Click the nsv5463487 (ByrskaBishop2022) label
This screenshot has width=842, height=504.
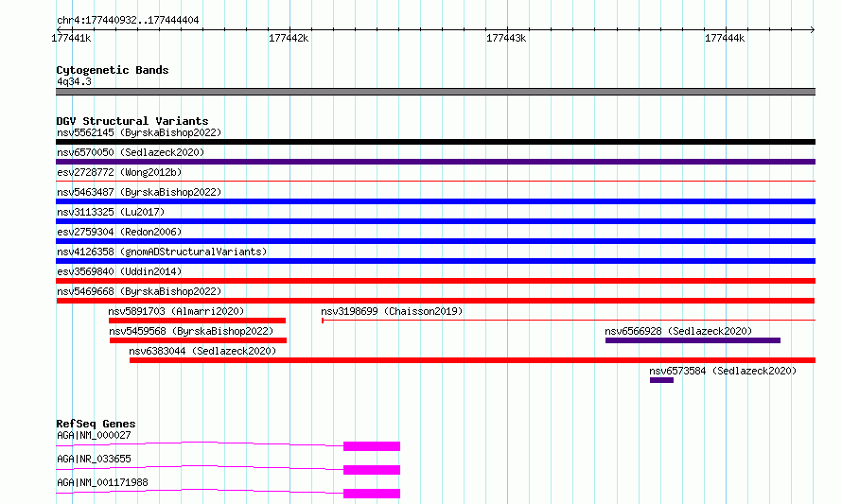tap(139, 192)
